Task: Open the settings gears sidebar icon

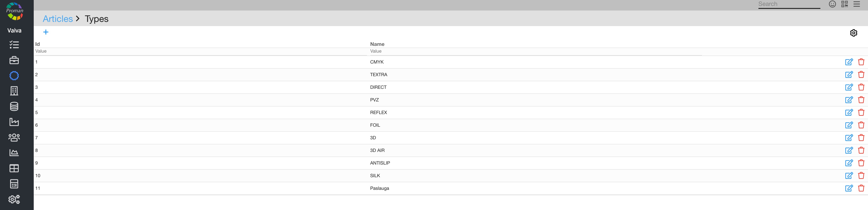Action: point(14,199)
